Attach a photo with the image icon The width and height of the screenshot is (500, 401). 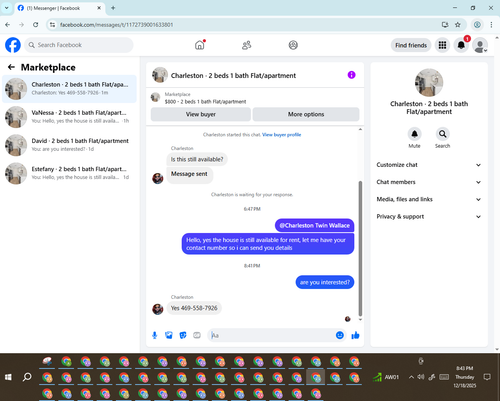[x=169, y=335]
